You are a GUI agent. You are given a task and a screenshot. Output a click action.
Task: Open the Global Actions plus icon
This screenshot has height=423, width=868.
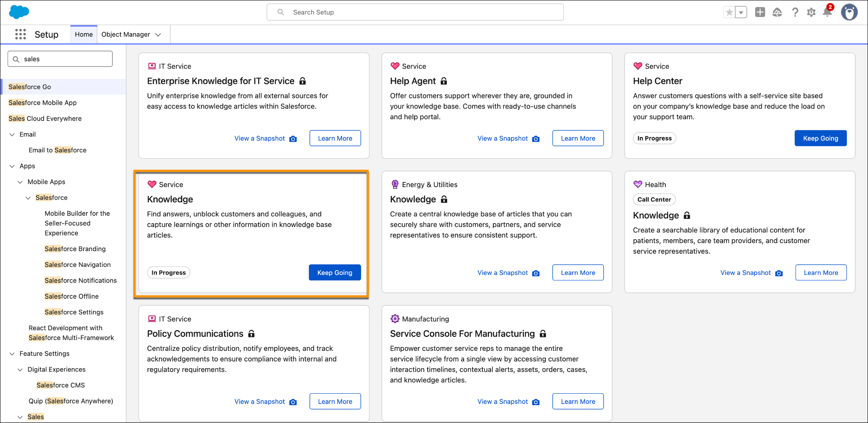pyautogui.click(x=760, y=12)
